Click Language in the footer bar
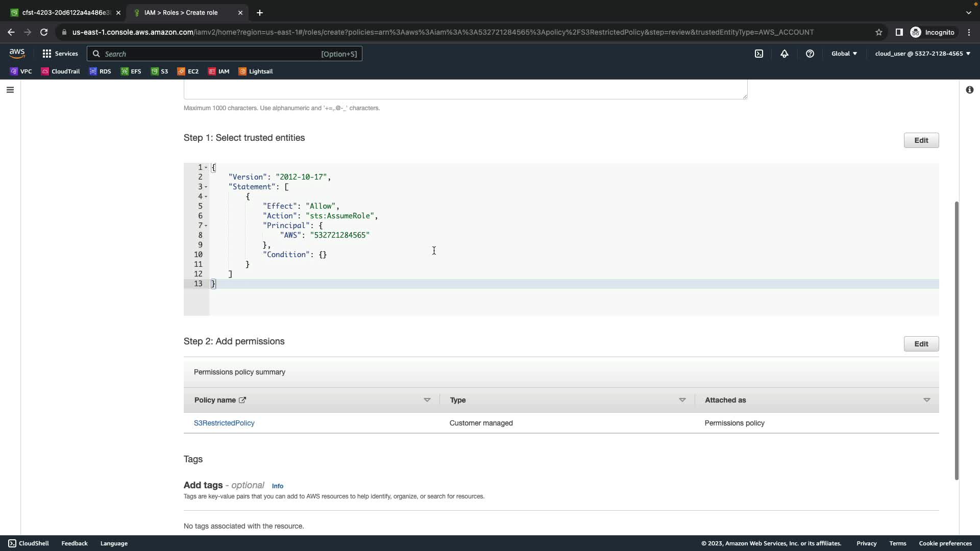980x551 pixels. (114, 543)
